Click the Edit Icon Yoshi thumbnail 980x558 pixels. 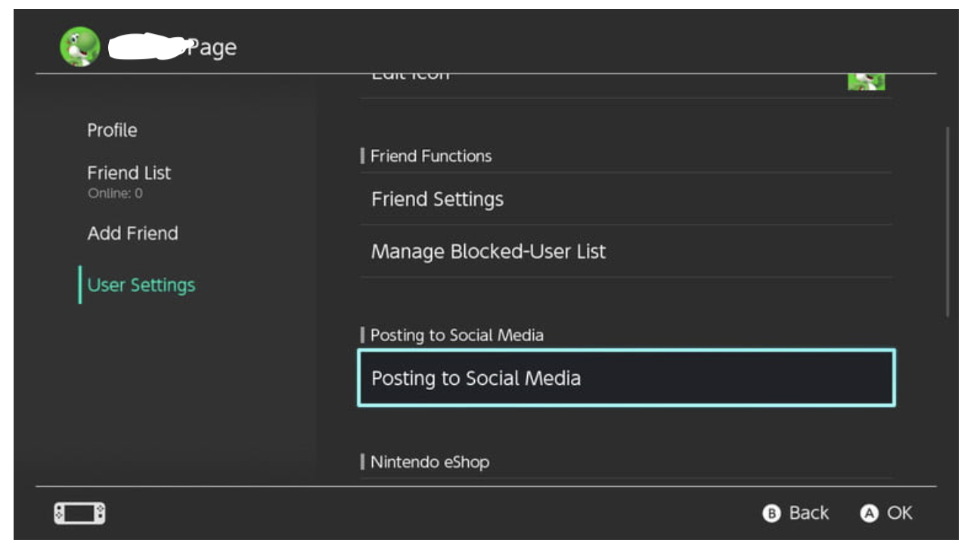click(867, 82)
